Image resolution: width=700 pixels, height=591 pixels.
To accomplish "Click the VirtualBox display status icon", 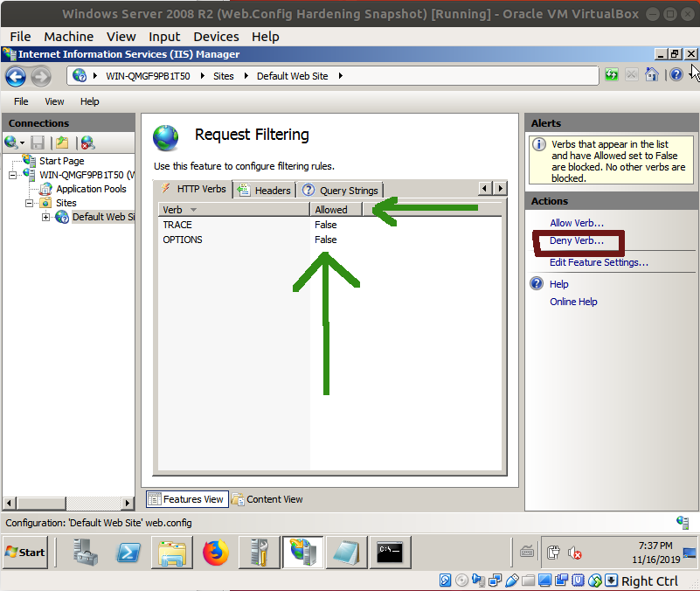I will tap(544, 581).
